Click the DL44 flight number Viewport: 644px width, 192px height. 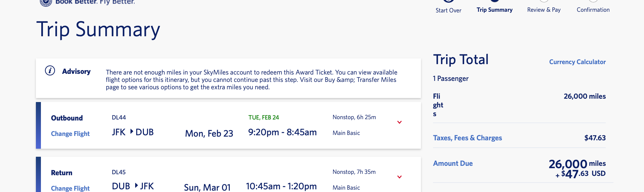pos(119,117)
